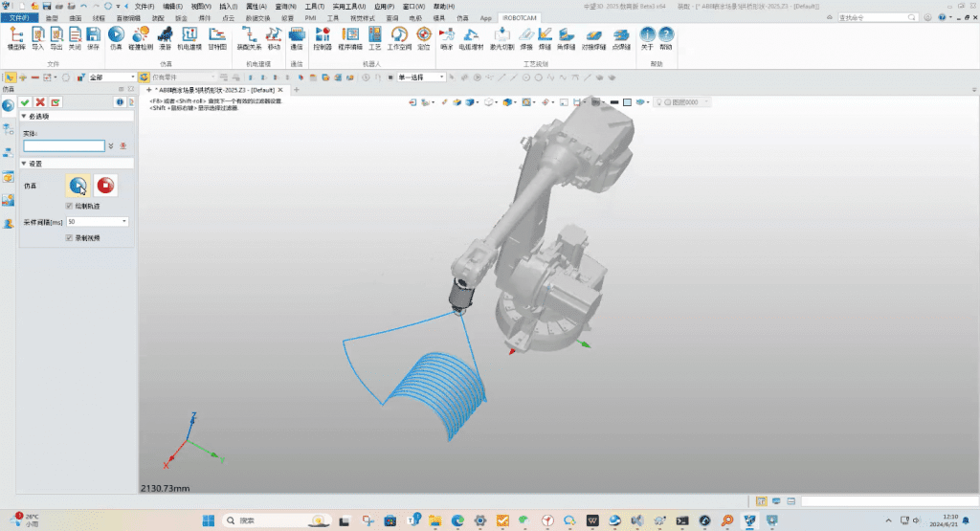Choose the 激光切割 laser cutting tool
The height and width of the screenshot is (531, 980).
[502, 36]
